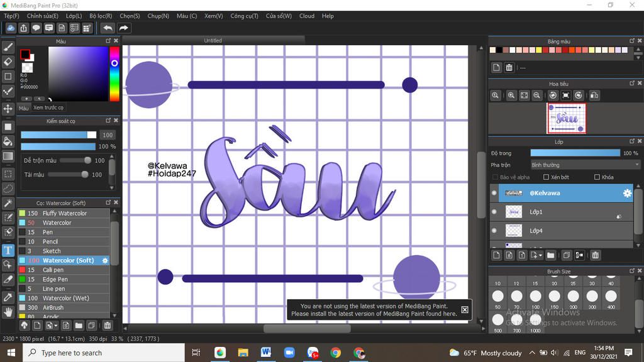
Task: Click the rainbow hue bar in the color panel
Action: tap(114, 74)
